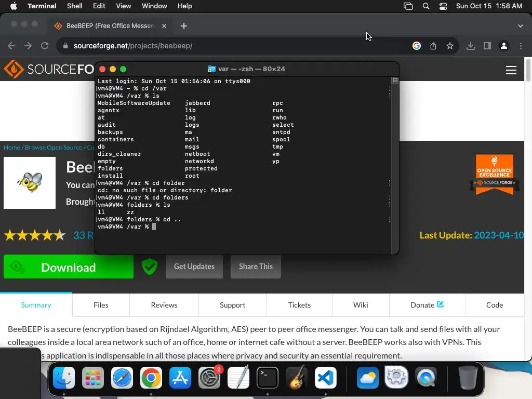
Task: Click the Terminal window title bar
Action: point(247,69)
